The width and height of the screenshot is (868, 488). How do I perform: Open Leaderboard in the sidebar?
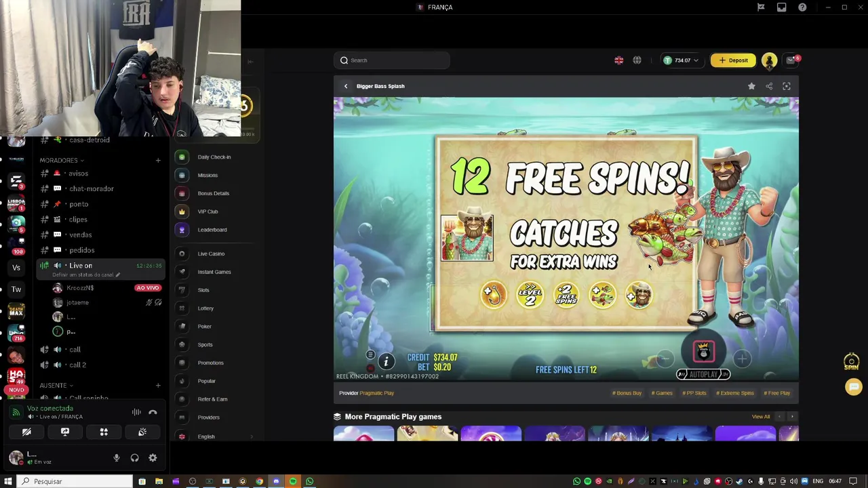coord(212,230)
